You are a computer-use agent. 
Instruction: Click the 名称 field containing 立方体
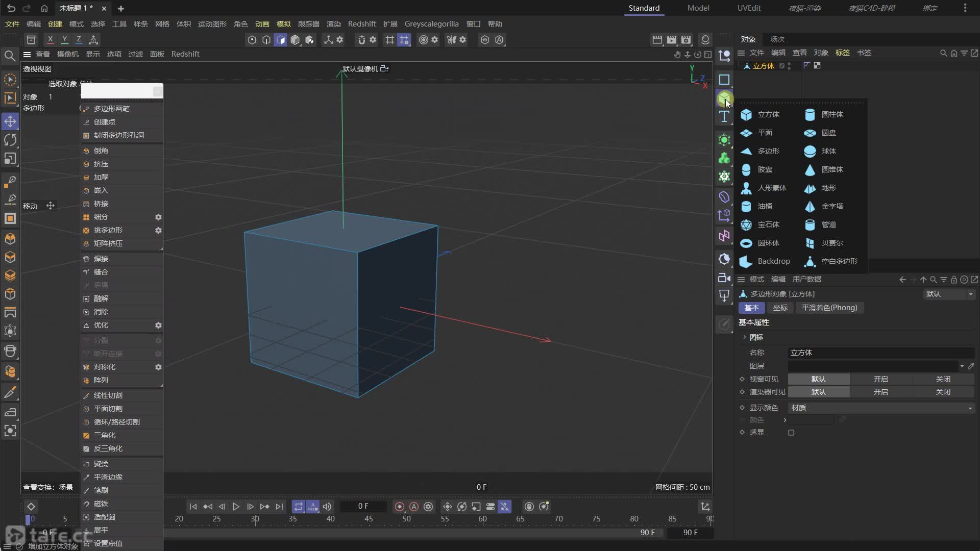881,353
